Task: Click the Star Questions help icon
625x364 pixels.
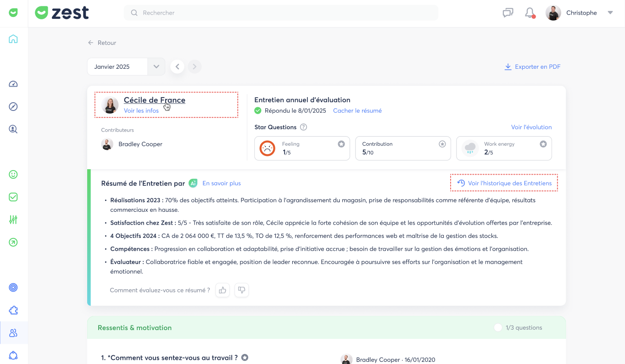Action: click(x=303, y=127)
